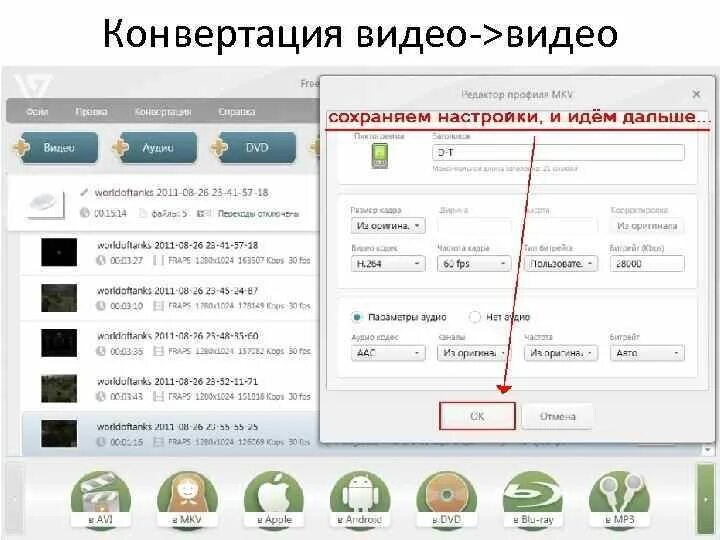This screenshot has height=540, width=720.
Task: Open the 'Файл' menu
Action: pyautogui.click(x=37, y=112)
